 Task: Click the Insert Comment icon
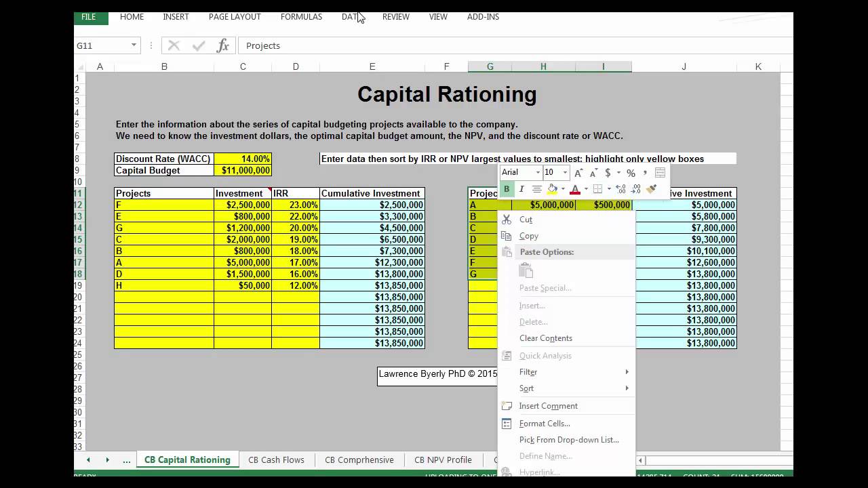pyautogui.click(x=507, y=406)
